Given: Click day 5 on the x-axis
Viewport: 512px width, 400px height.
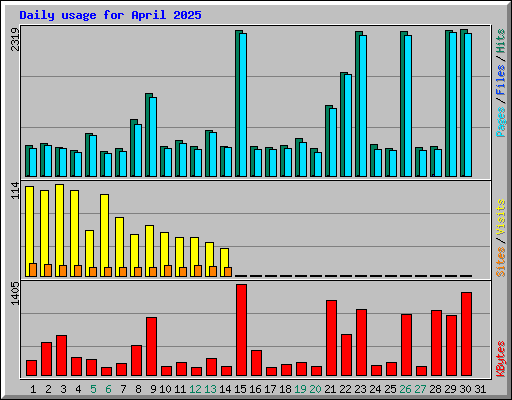Looking at the screenshot, I should pos(93,389).
